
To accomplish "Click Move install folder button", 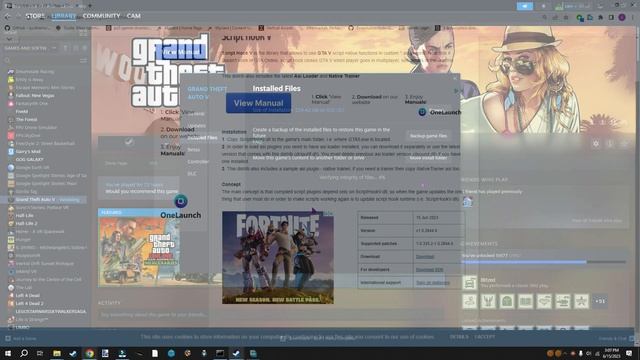I will tap(428, 158).
